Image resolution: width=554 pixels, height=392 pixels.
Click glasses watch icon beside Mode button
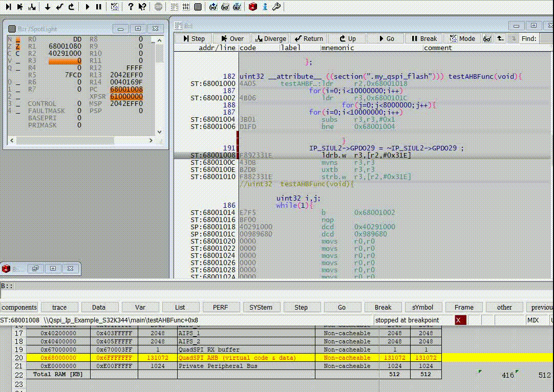pyautogui.click(x=487, y=38)
